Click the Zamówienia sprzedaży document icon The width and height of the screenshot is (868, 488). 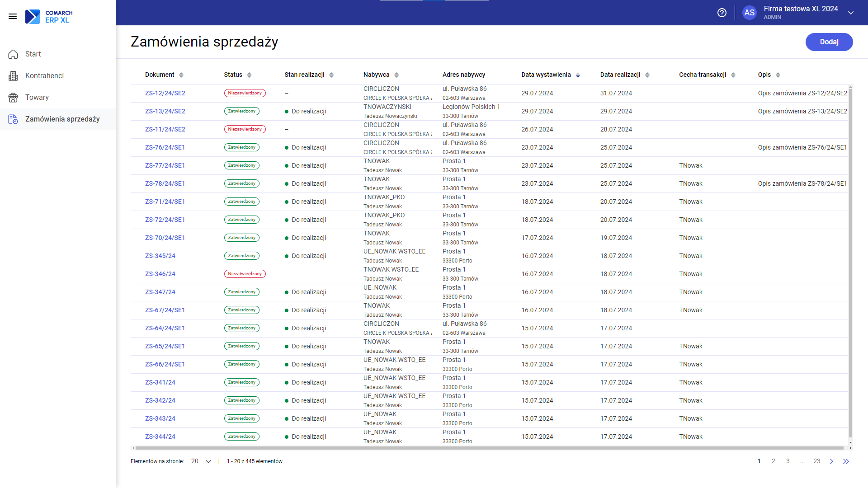click(x=13, y=119)
